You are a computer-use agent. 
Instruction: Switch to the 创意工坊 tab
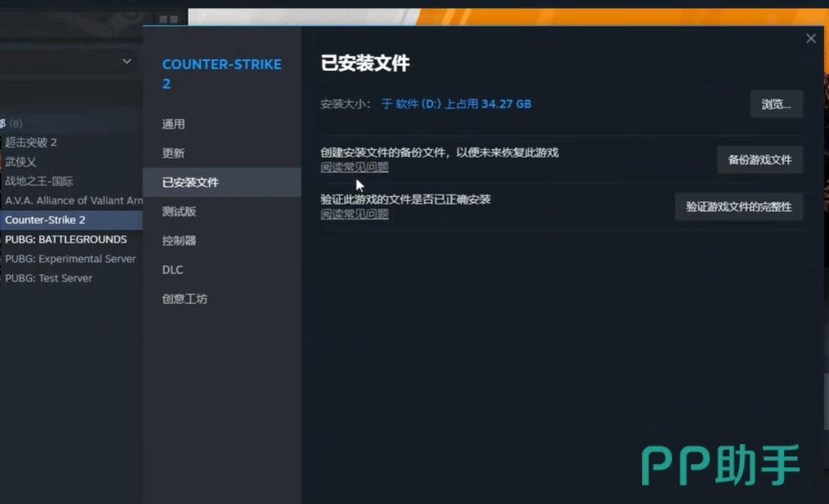pos(185,300)
